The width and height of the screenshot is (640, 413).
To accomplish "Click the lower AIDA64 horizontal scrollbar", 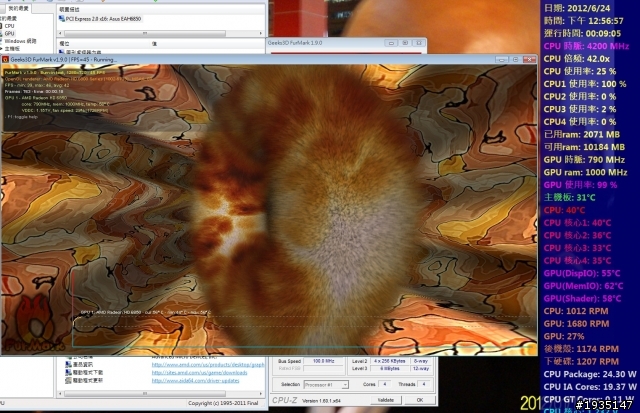I will pyautogui.click(x=160, y=393).
